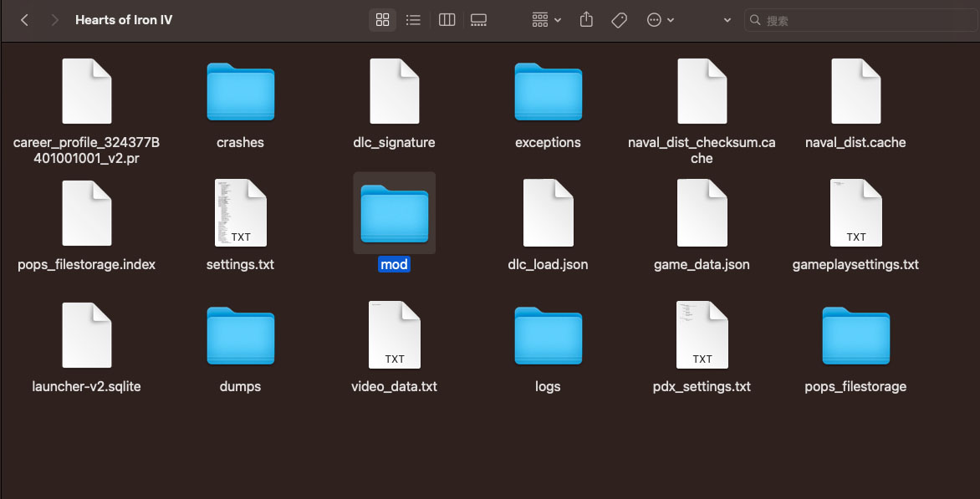Click the "dlc_load.json" file name label
This screenshot has height=499, width=980.
tap(549, 264)
